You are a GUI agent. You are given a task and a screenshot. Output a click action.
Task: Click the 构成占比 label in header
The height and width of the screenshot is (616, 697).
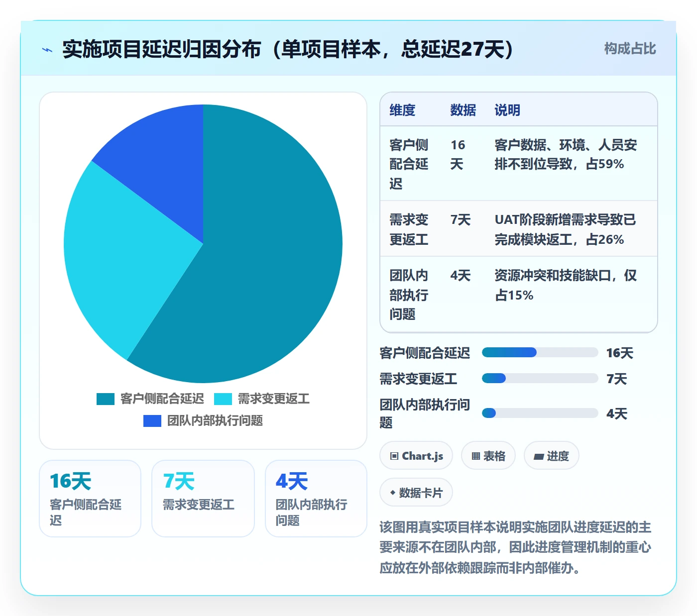(630, 49)
